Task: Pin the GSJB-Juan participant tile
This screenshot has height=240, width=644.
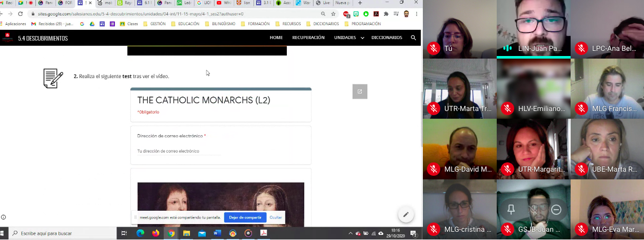Action: pos(511,210)
